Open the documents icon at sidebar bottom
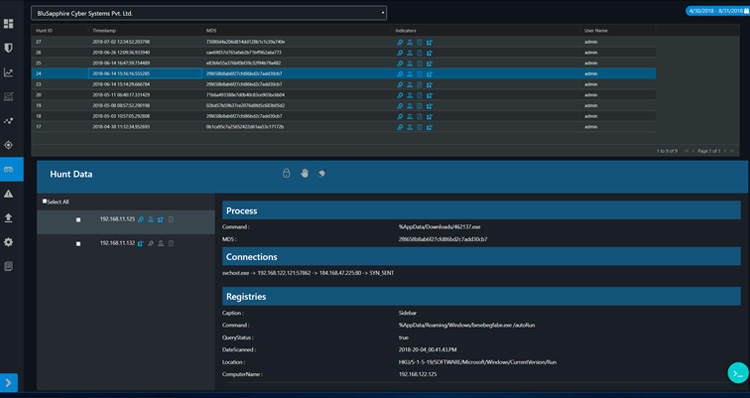The image size is (750, 398). [x=9, y=266]
